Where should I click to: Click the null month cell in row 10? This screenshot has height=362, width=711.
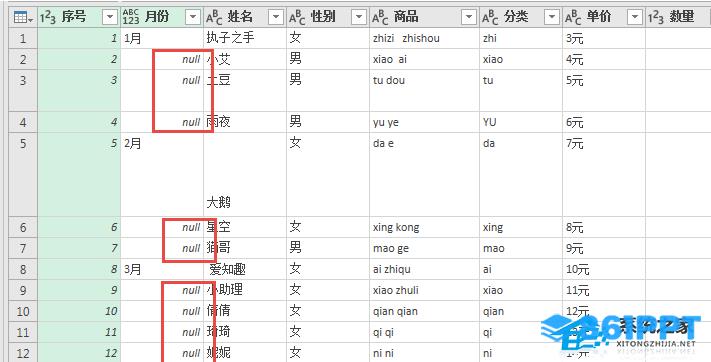[162, 311]
